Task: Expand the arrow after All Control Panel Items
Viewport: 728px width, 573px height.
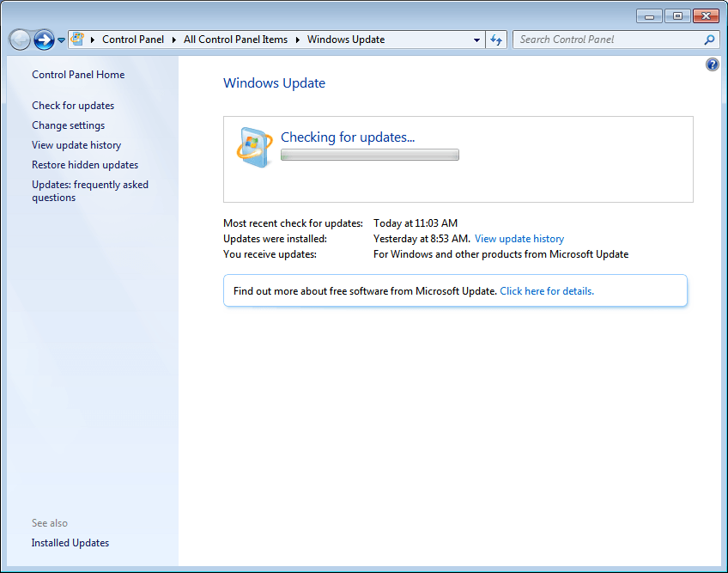Action: [x=297, y=40]
